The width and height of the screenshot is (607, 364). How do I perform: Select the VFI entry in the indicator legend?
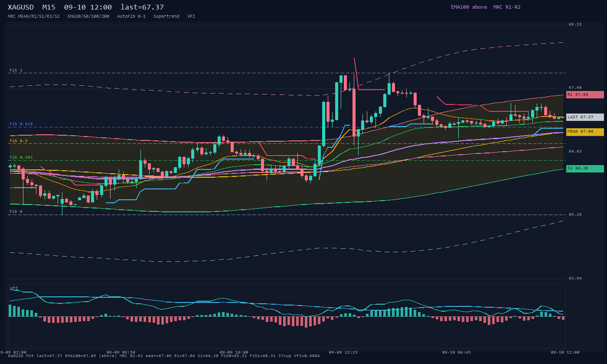pos(191,16)
